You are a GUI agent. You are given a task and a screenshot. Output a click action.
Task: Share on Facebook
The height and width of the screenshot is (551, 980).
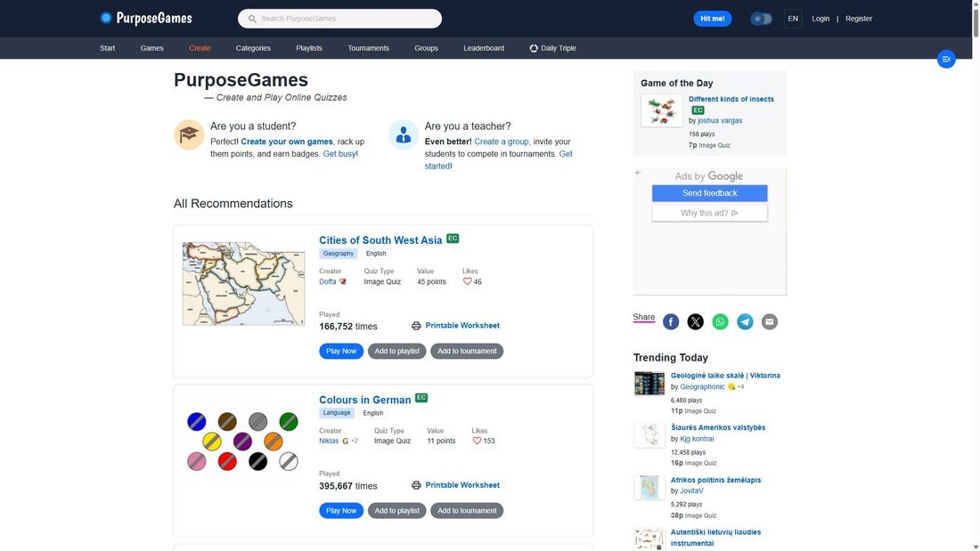coord(671,321)
